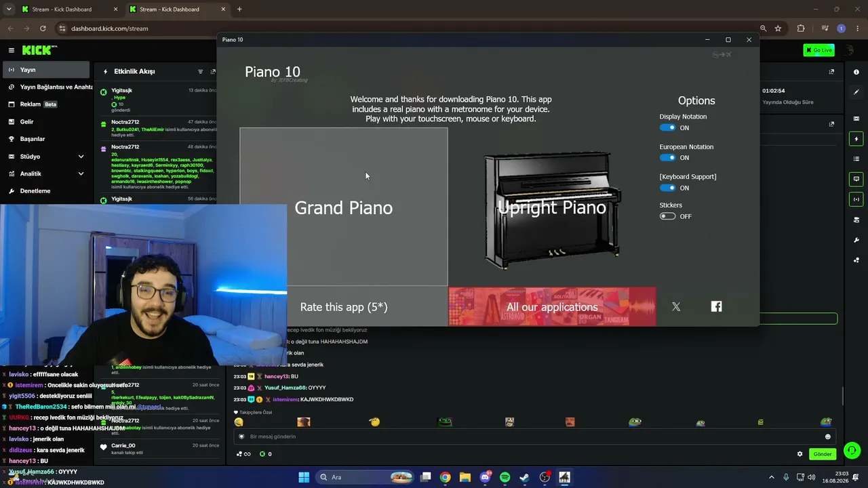Click the info icon in Kick's right toolbar
Screen dimensions: 868x488
tap(856, 72)
